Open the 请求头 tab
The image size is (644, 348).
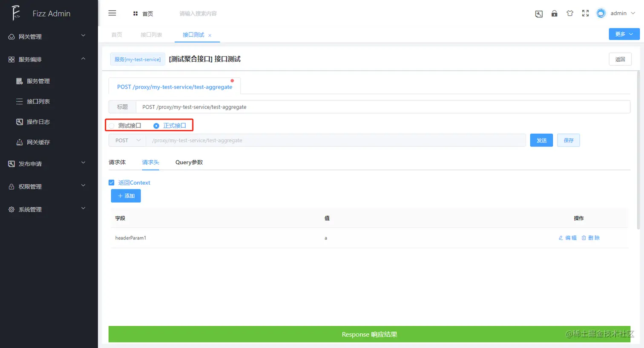pos(150,162)
